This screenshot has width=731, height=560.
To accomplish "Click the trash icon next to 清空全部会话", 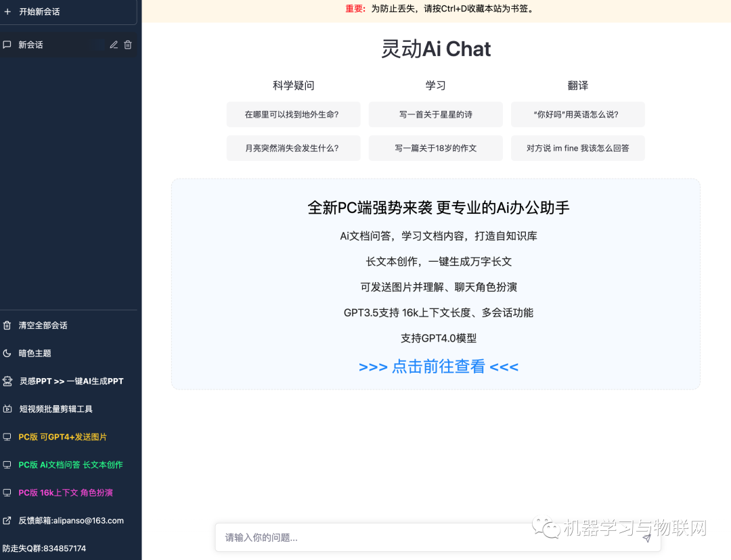I will 7,325.
